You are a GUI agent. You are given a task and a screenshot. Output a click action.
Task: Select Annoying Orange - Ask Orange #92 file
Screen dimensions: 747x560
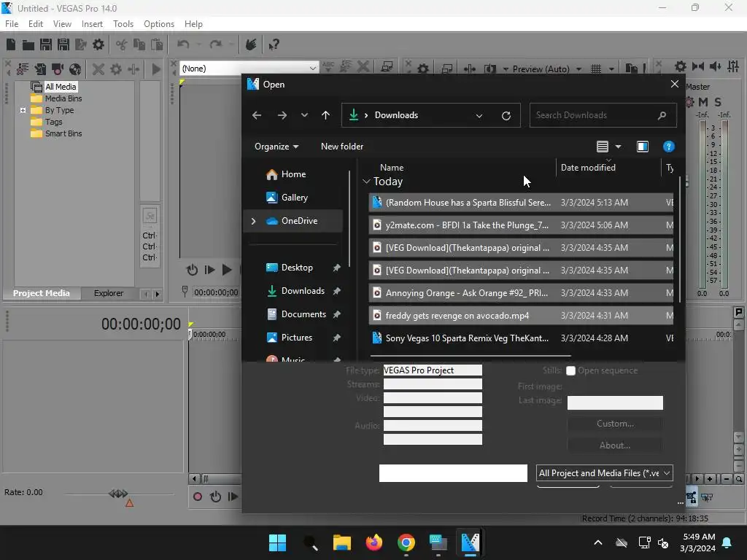click(x=521, y=293)
